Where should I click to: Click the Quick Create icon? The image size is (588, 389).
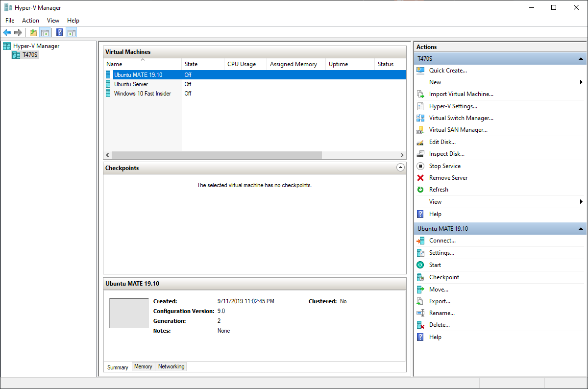420,70
